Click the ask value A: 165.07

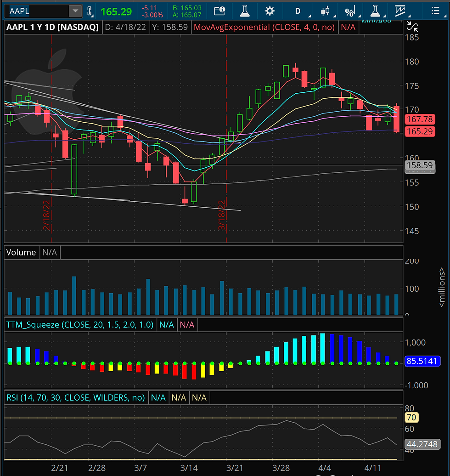(187, 15)
